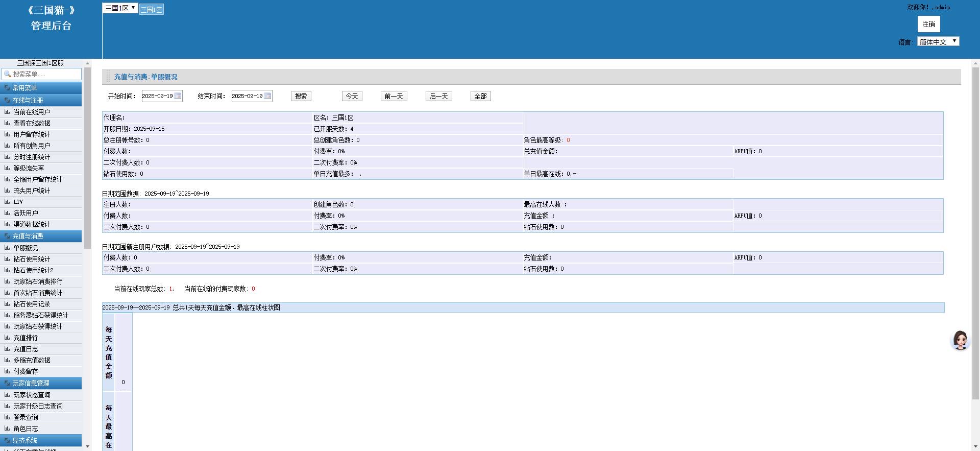The width and height of the screenshot is (980, 451).
Task: Click the 搜索 button
Action: pyautogui.click(x=301, y=96)
